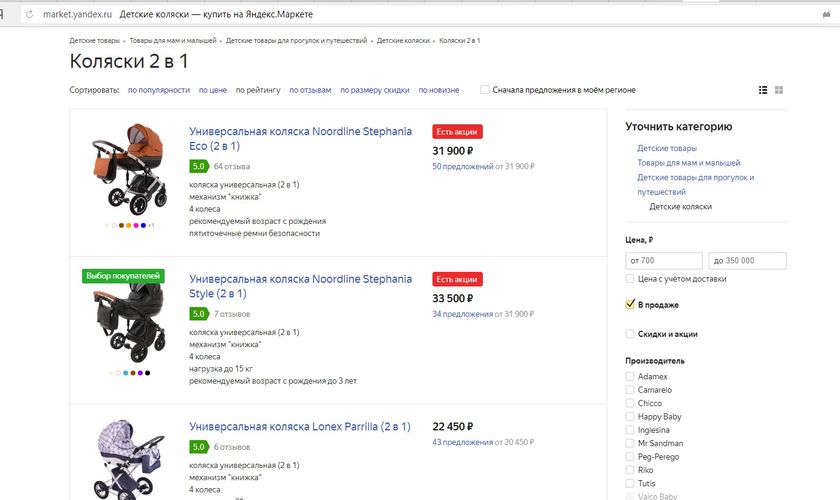Open '6 отзывов' reviews link
The height and width of the screenshot is (500, 840).
point(232,447)
